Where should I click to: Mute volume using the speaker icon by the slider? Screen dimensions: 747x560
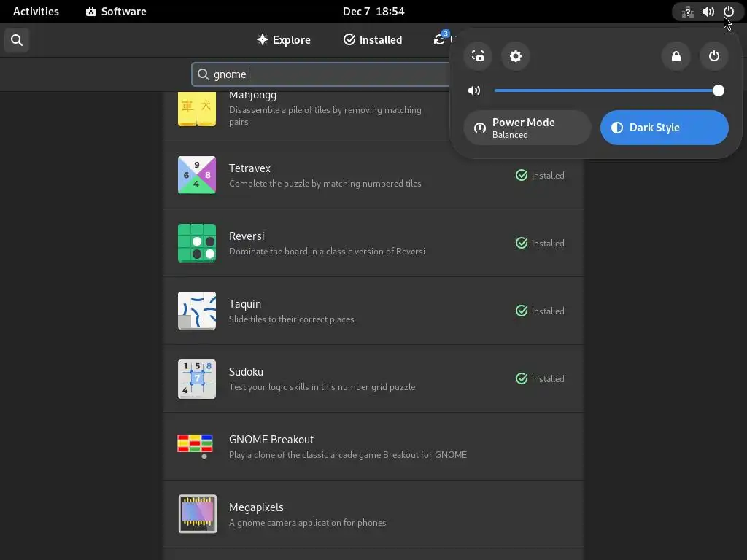coord(474,90)
